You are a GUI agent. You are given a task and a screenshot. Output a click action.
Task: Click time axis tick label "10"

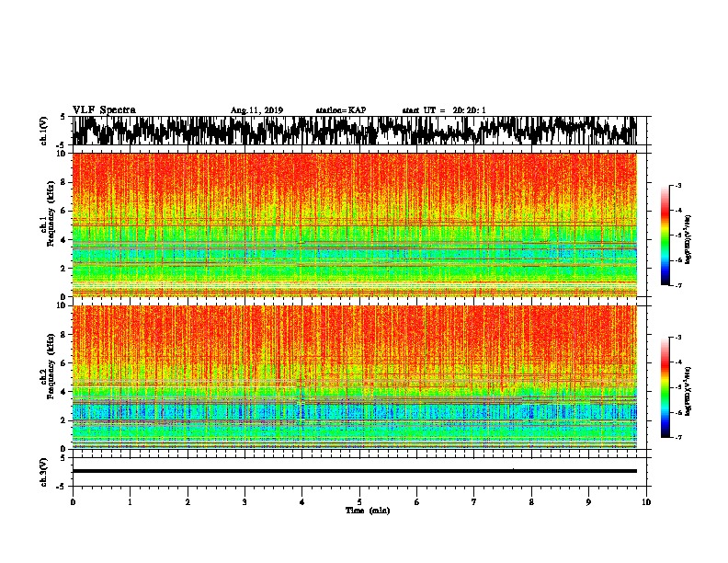(646, 502)
